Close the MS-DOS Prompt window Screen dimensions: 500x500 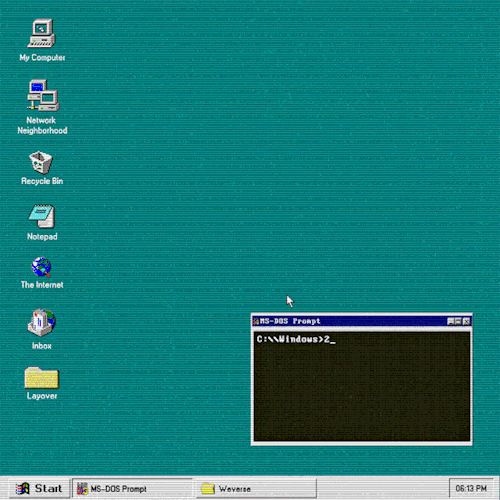[x=466, y=321]
